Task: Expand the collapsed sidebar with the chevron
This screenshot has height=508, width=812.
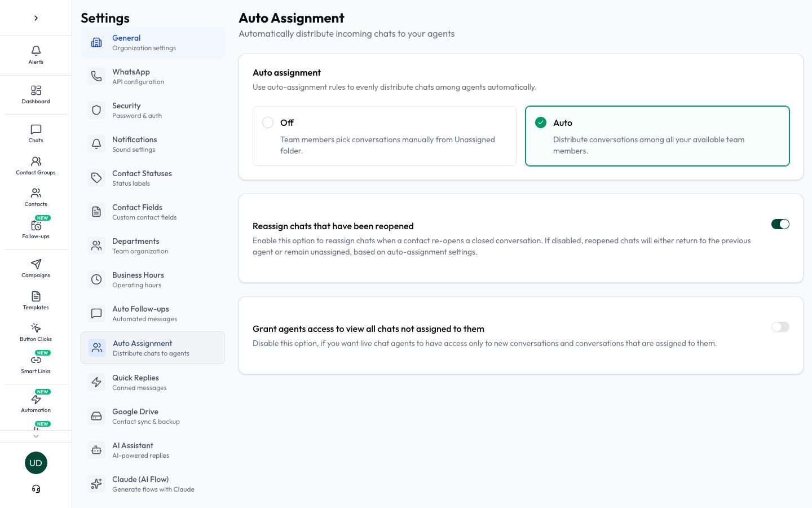Action: (36, 18)
